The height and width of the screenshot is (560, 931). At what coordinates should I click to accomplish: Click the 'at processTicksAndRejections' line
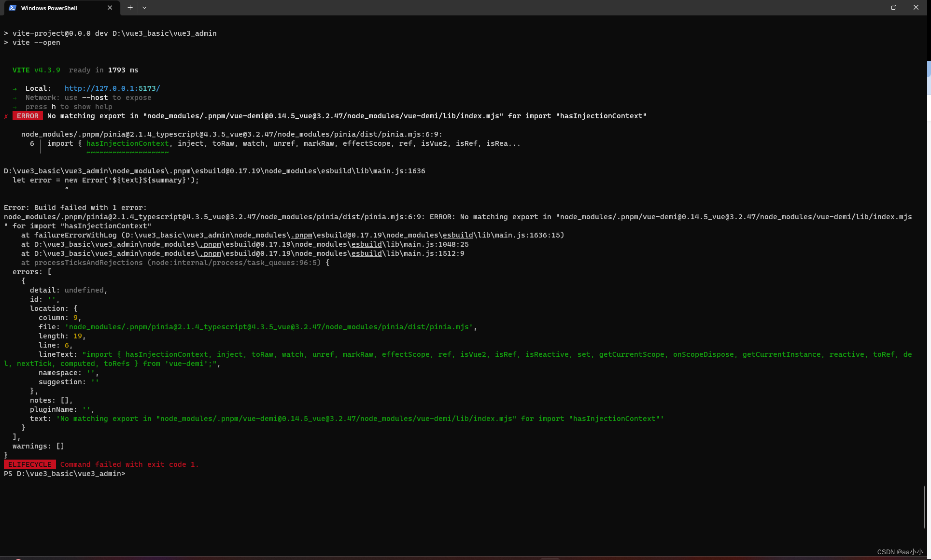pos(175,263)
